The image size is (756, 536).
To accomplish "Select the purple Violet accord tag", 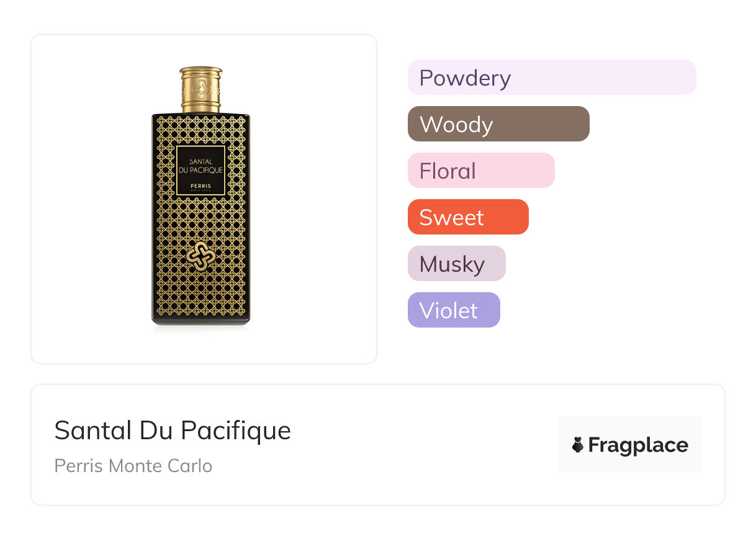I will pos(453,310).
